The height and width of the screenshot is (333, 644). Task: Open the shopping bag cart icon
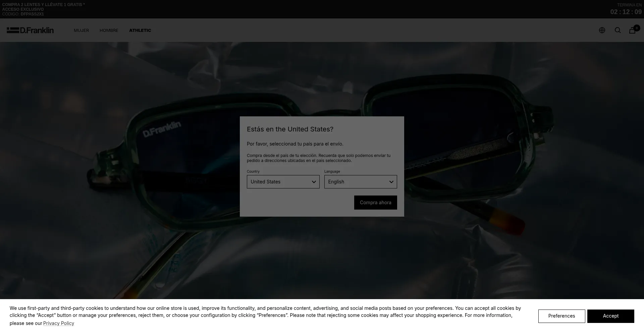point(632,31)
